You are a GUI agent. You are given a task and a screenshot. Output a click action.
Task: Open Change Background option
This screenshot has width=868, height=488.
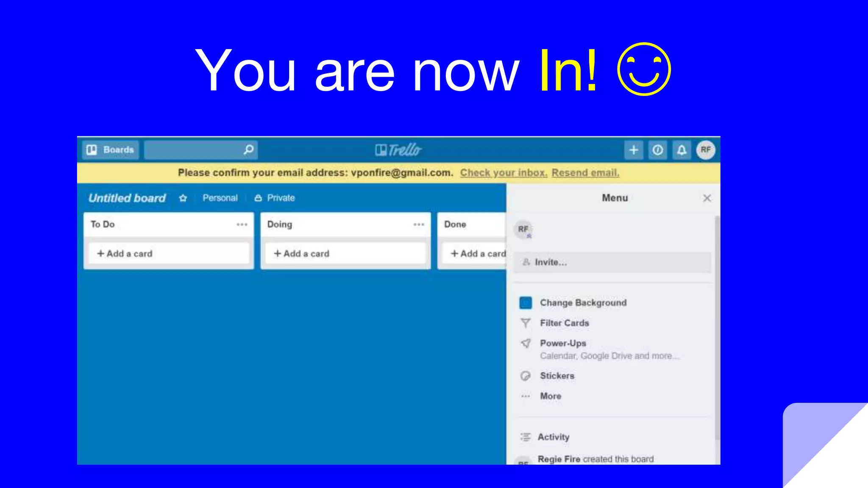click(x=583, y=303)
